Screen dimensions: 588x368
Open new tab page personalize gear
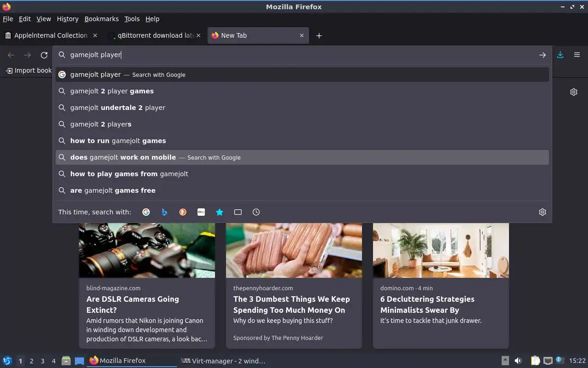(574, 92)
